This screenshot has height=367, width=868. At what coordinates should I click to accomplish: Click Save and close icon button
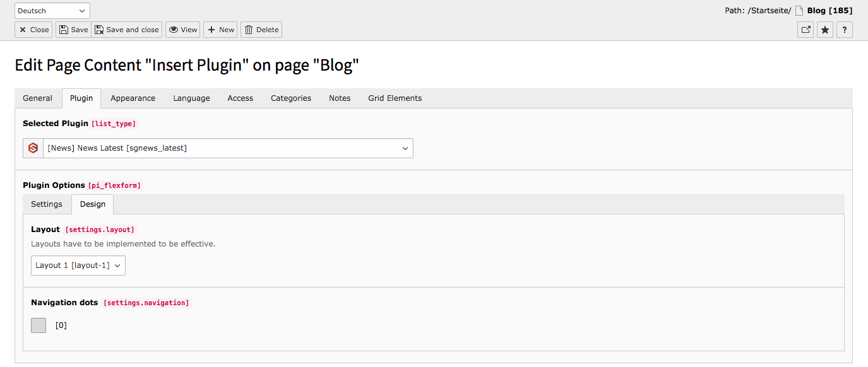127,30
